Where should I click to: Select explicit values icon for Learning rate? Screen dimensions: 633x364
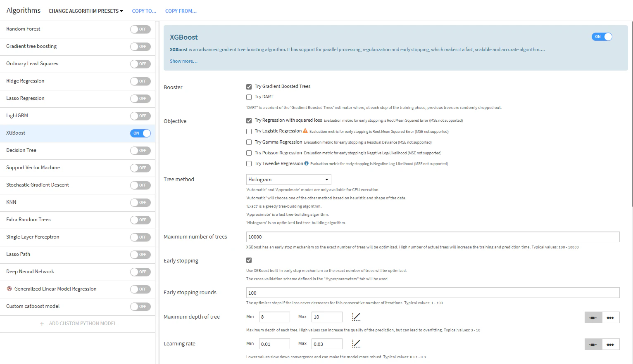[611, 344]
